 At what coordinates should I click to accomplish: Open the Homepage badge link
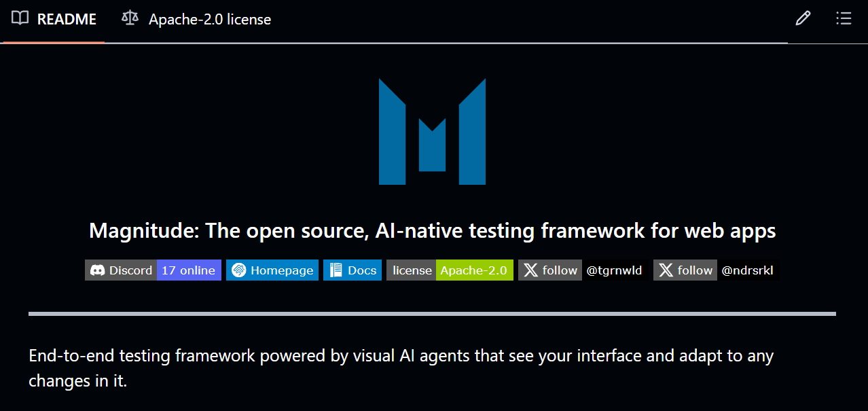(x=272, y=270)
